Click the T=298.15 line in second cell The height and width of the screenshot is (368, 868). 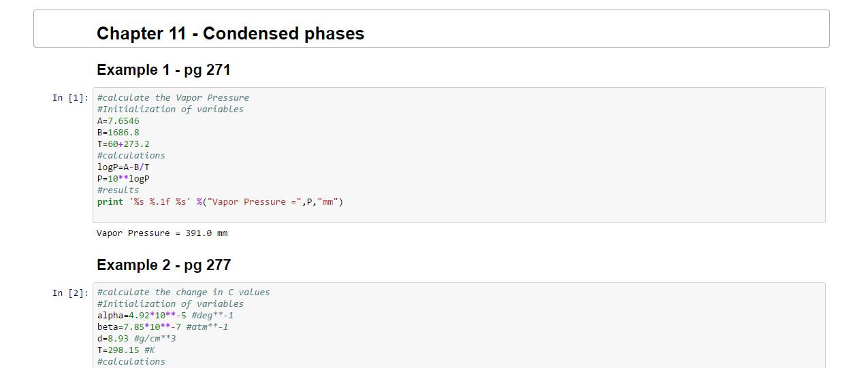126,350
